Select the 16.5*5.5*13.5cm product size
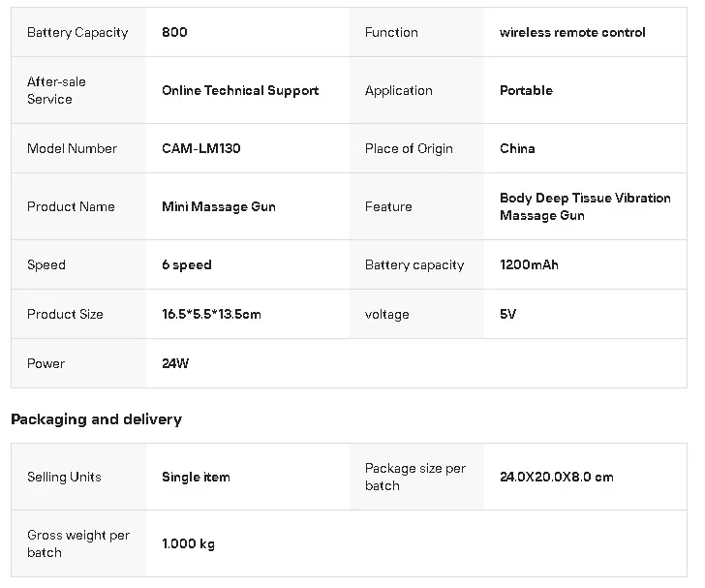The height and width of the screenshot is (588, 705). [211, 314]
